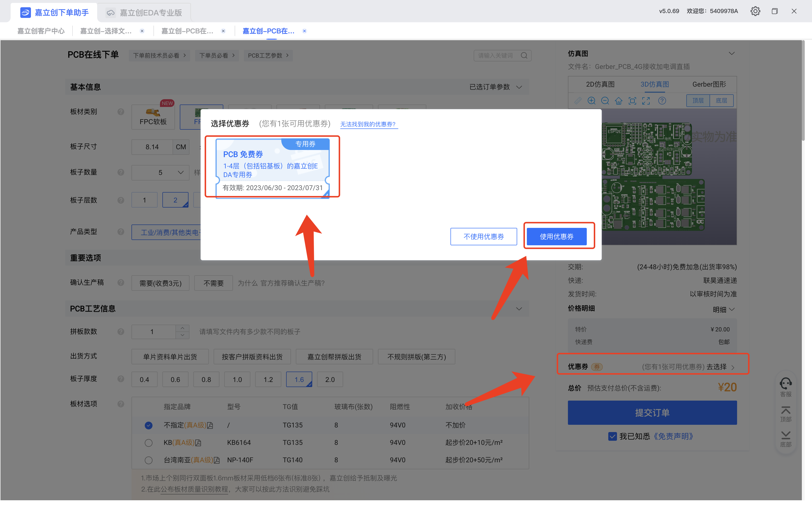
Task: Expand the 已选订单参数 dropdown
Action: pos(496,87)
